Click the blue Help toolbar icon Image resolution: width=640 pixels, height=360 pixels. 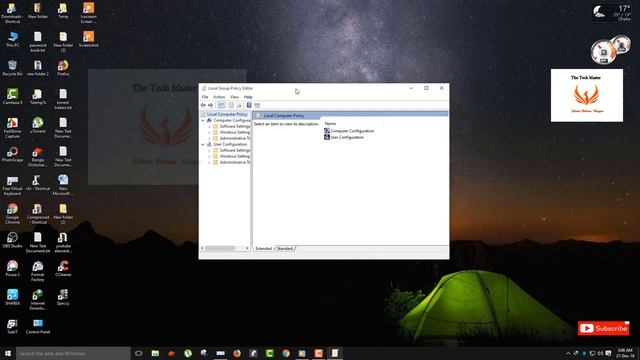click(249, 105)
